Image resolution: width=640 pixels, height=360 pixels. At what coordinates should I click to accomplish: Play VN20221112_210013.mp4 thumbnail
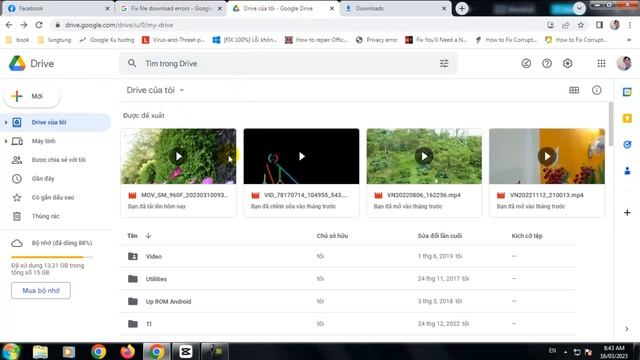(547, 156)
